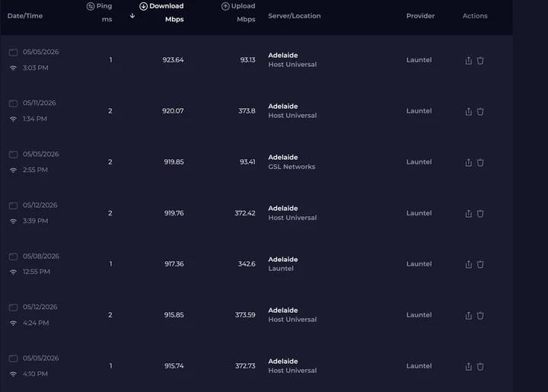Select the 93.13 upload value

pos(247,59)
